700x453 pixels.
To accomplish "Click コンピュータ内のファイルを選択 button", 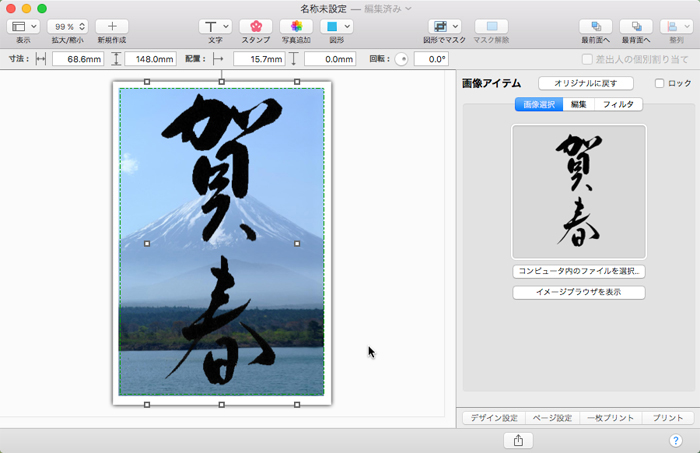I will click(x=578, y=271).
